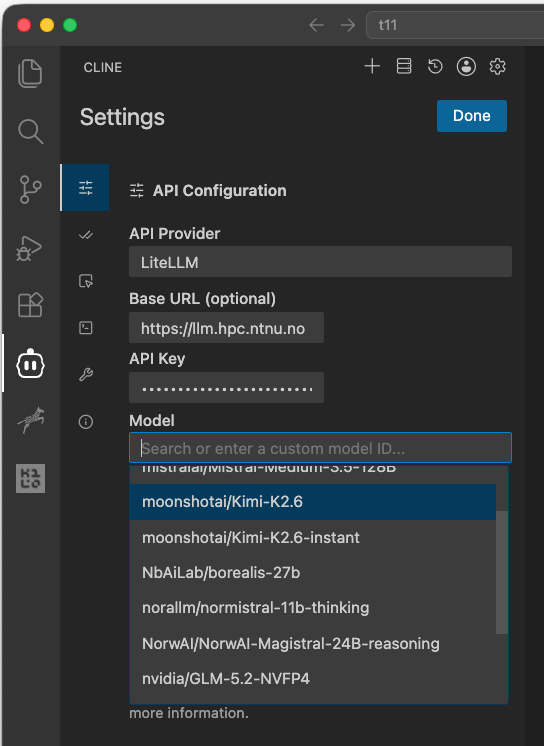The image size is (544, 746).
Task: Click the Done button
Action: (x=472, y=116)
